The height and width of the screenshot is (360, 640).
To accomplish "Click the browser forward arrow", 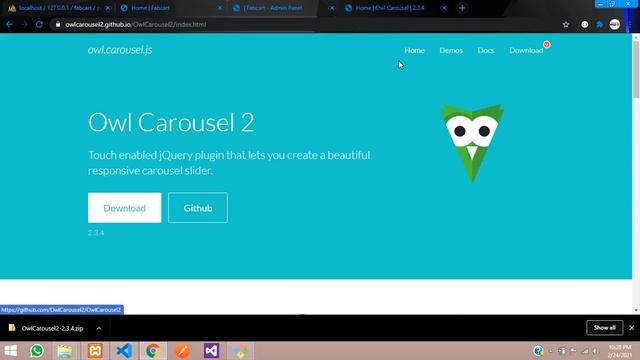I will [x=24, y=24].
